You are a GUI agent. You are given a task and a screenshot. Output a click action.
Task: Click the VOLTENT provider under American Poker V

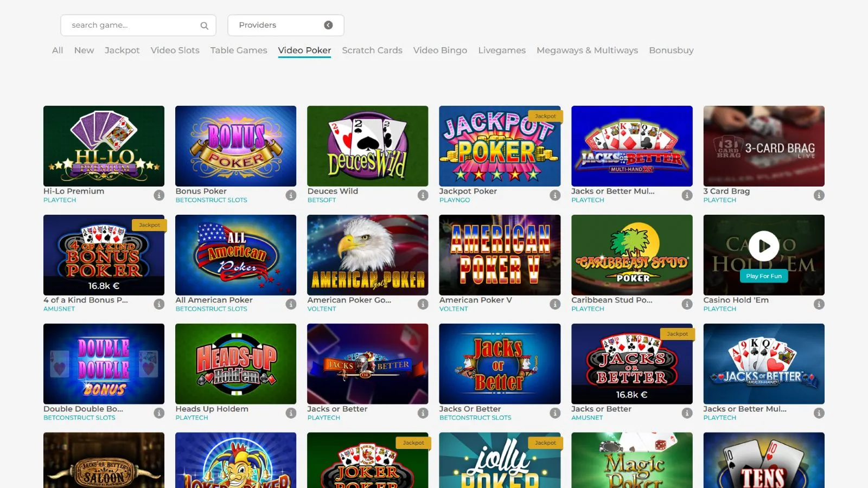click(x=454, y=309)
